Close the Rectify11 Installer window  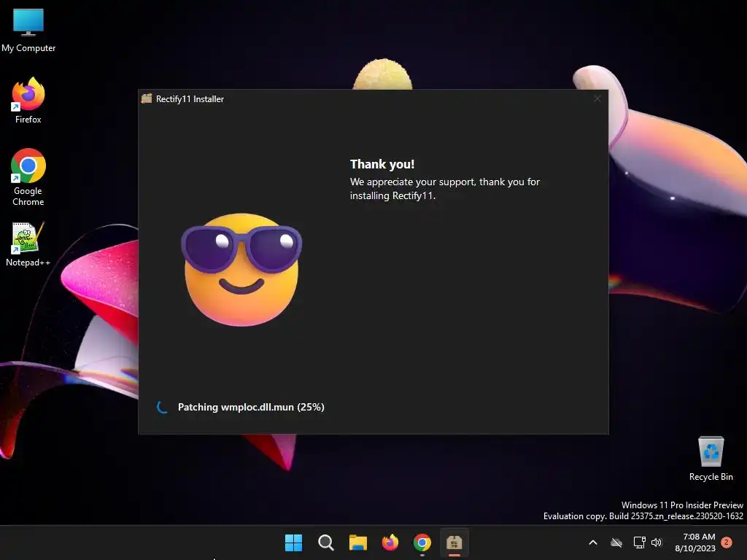(597, 98)
